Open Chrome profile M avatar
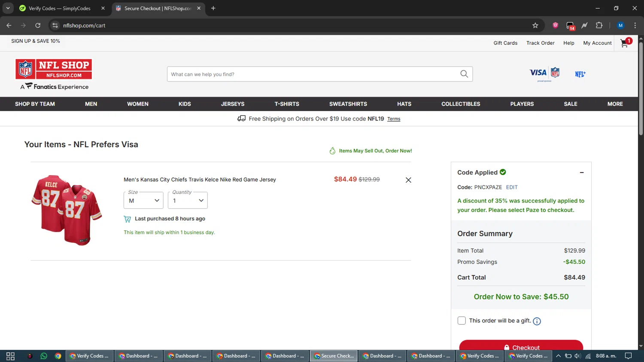 [x=620, y=25]
